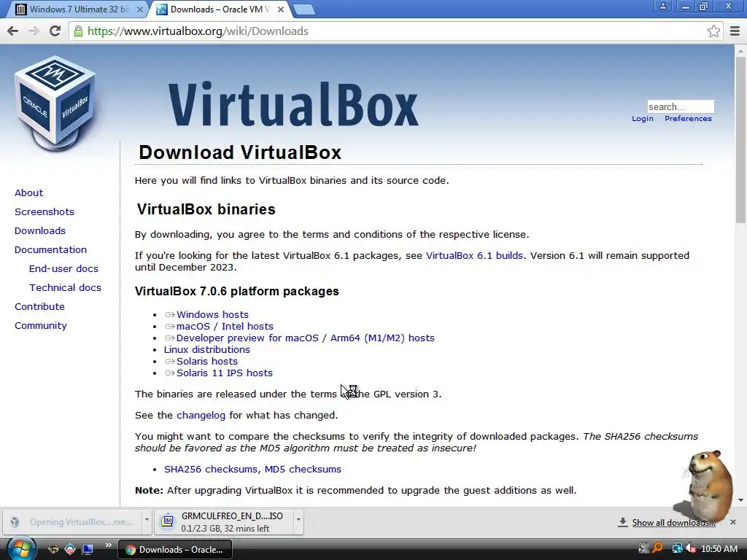Open the Preferences link
The image size is (747, 560).
click(x=688, y=119)
